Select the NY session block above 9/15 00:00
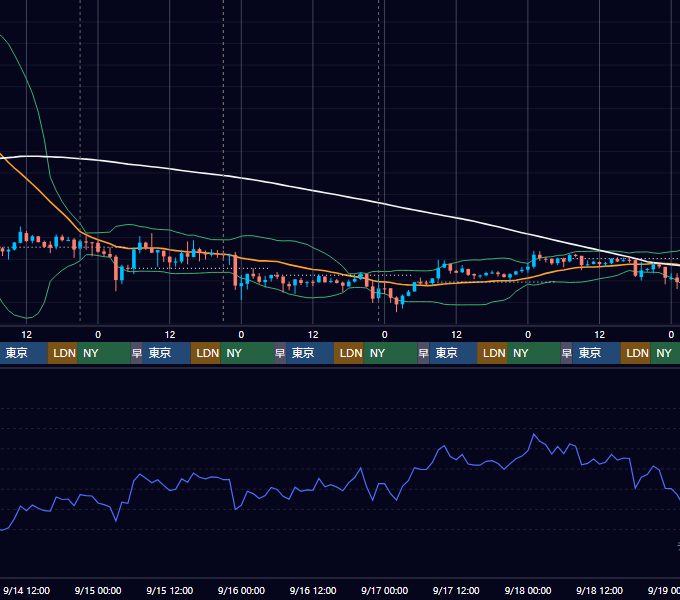The image size is (680, 600). [x=104, y=353]
